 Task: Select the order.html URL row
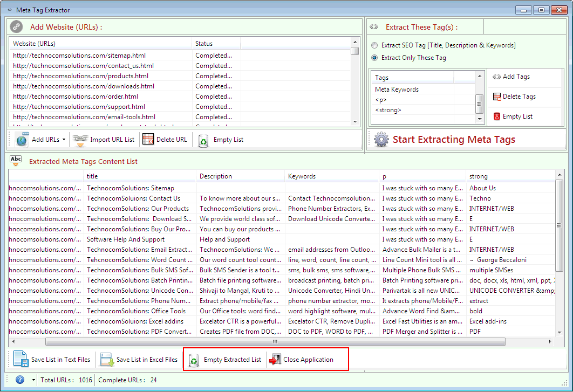point(180,97)
